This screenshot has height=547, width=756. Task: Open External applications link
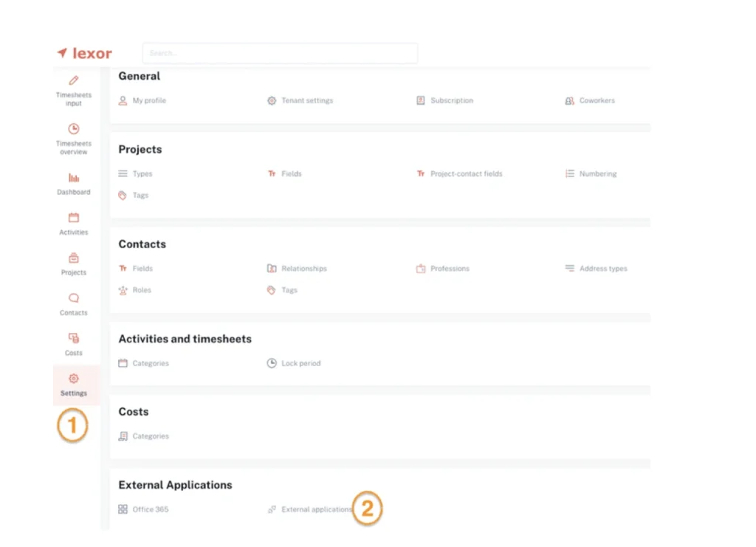click(x=316, y=510)
